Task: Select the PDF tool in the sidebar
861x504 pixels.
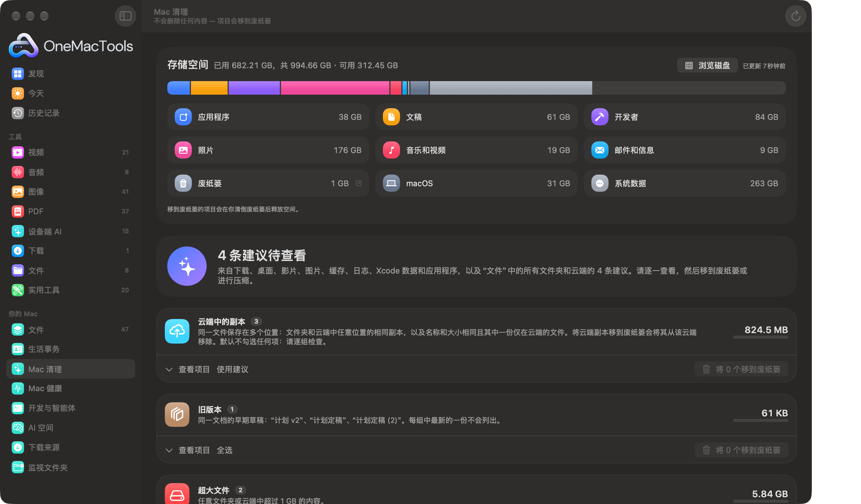Action: [71, 211]
